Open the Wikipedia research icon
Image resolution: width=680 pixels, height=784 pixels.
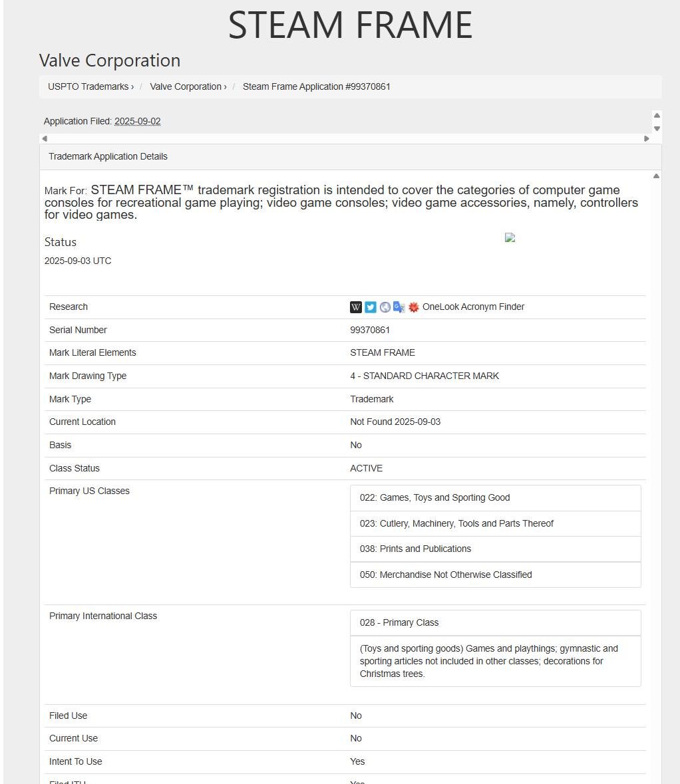(356, 307)
